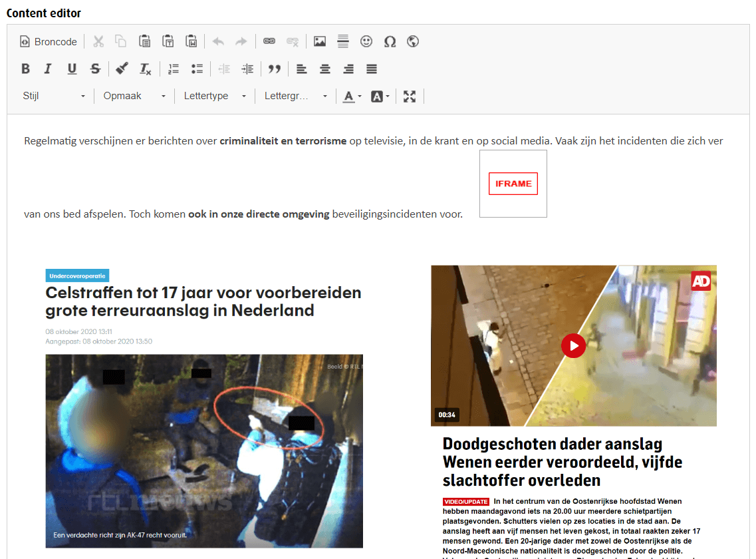The image size is (756, 559).
Task: Insert a horizontal line
Action: 343,41
